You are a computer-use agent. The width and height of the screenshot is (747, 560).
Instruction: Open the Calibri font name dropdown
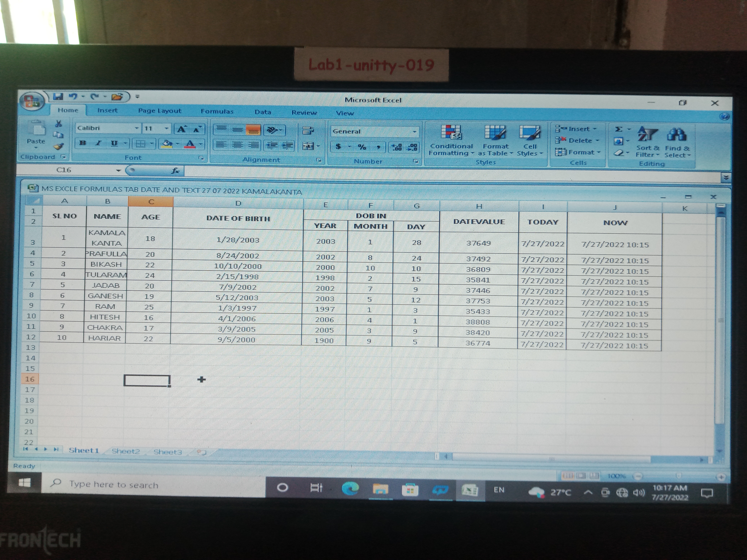coord(136,128)
